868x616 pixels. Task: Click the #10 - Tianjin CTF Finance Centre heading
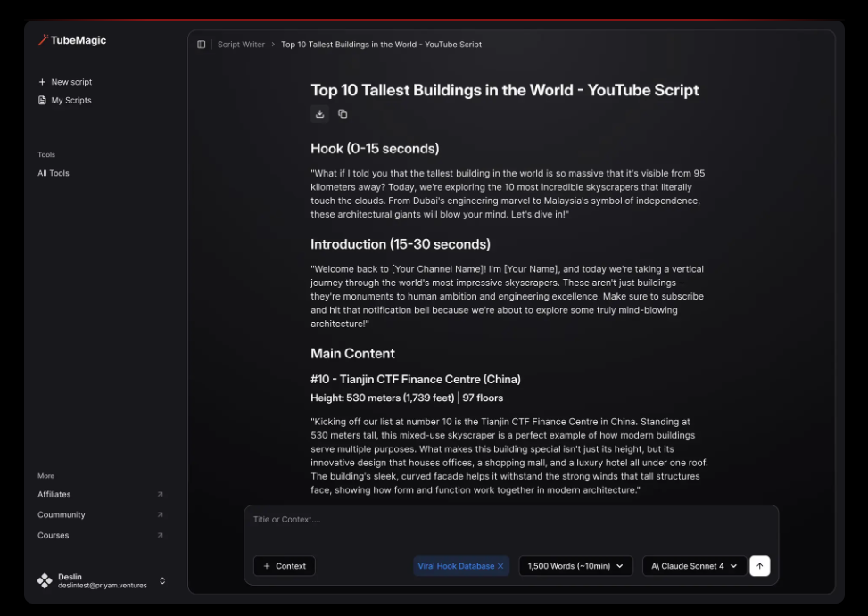point(415,380)
